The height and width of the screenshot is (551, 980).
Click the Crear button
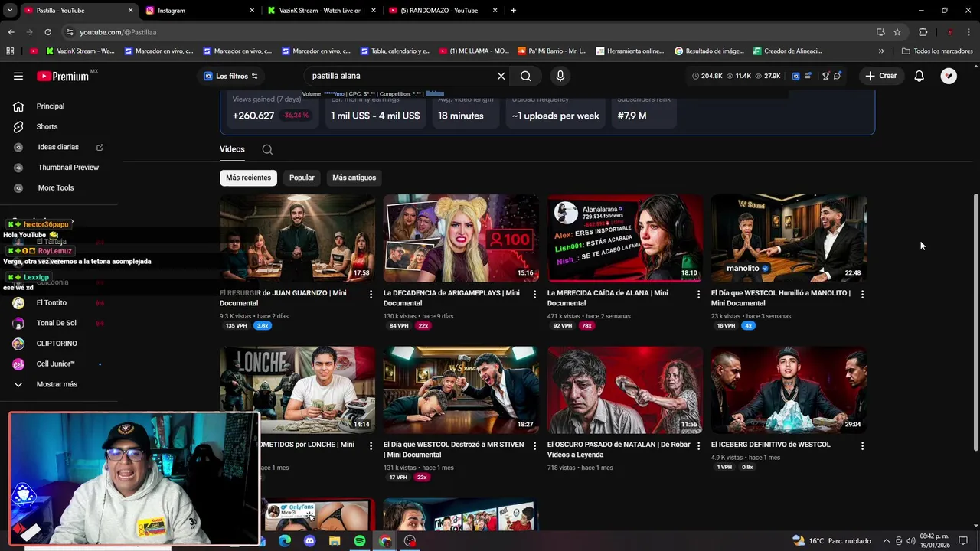tap(881, 76)
